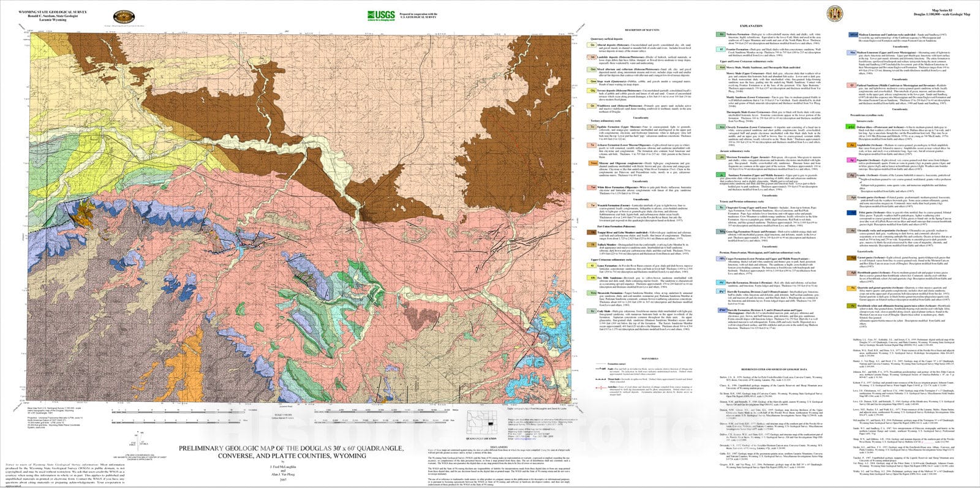Select the Felsic gneiss dark blue swatch
The height and width of the screenshot is (488, 980).
click(x=852, y=212)
